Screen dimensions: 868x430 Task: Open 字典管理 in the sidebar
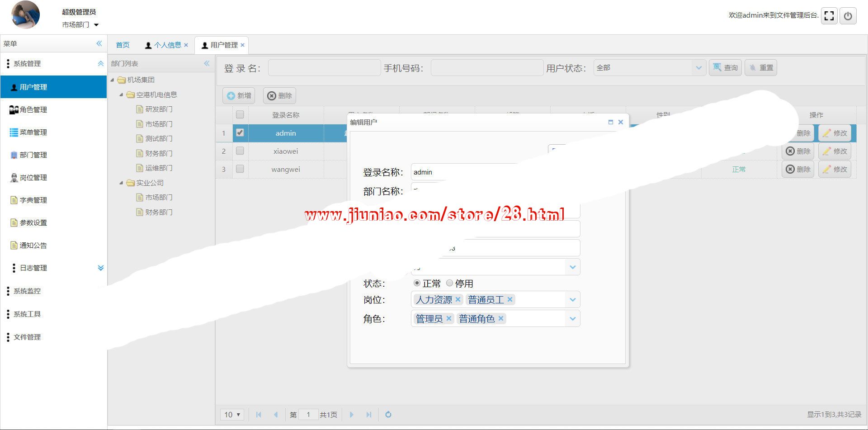click(53, 200)
